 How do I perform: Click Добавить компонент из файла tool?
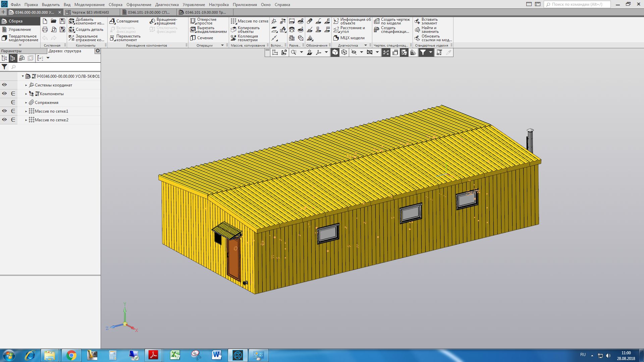[87, 21]
